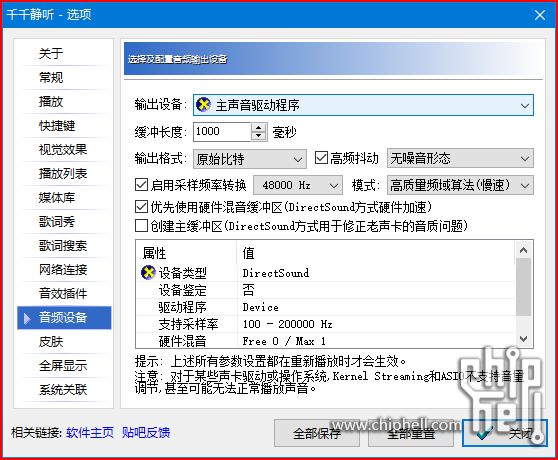558x460 pixels.
Task: Click the Free 0 / Max 1 value
Action: point(284,341)
